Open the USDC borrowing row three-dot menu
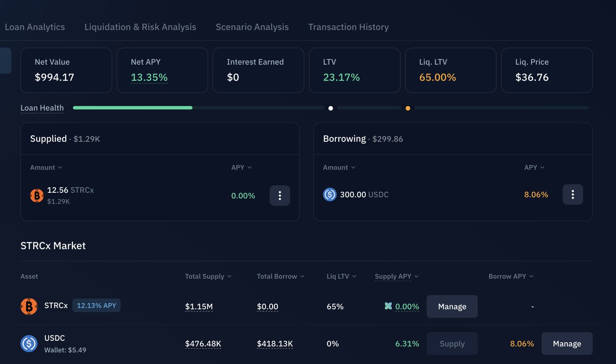The width and height of the screenshot is (616, 364). (x=572, y=194)
